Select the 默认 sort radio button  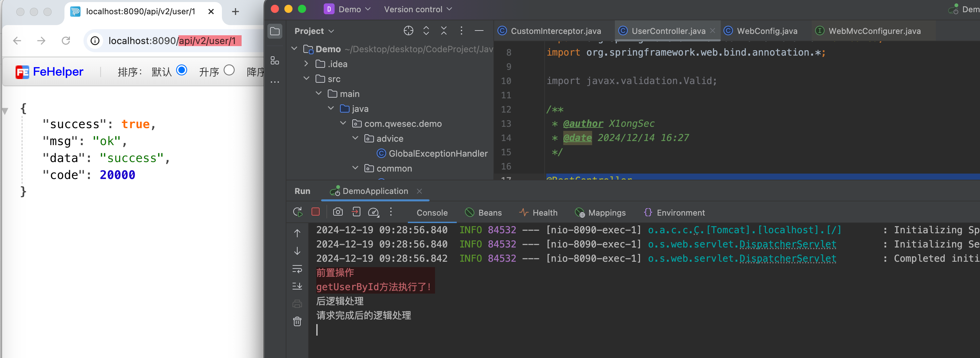coord(182,70)
